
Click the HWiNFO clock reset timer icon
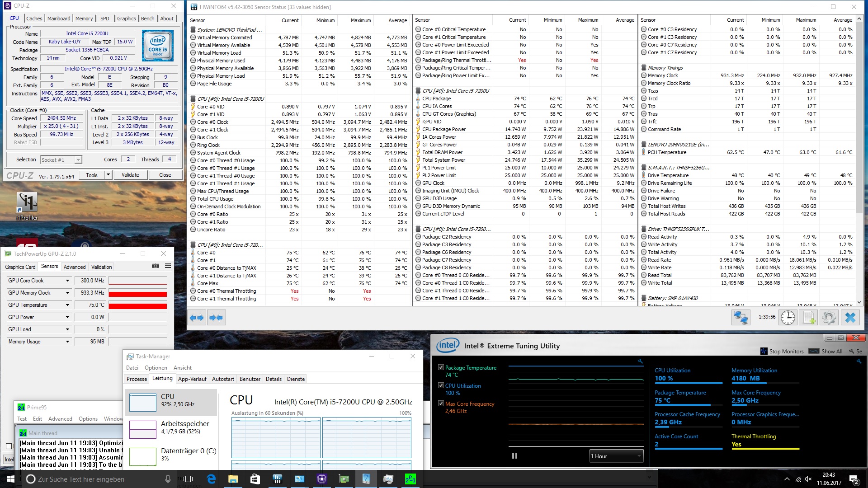(x=788, y=318)
